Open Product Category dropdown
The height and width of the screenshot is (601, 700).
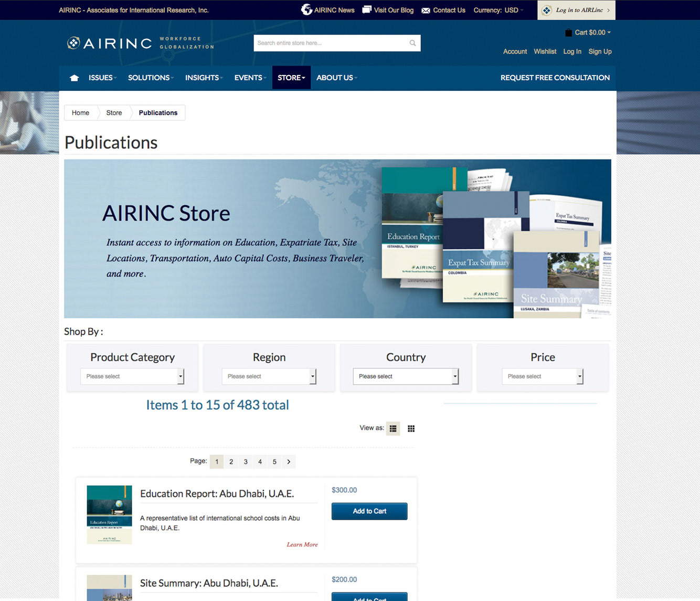(x=132, y=376)
